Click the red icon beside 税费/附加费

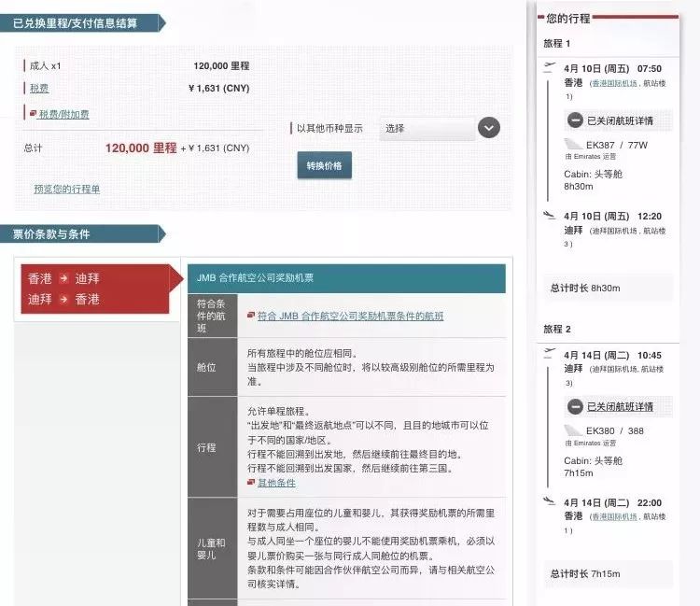[33, 113]
